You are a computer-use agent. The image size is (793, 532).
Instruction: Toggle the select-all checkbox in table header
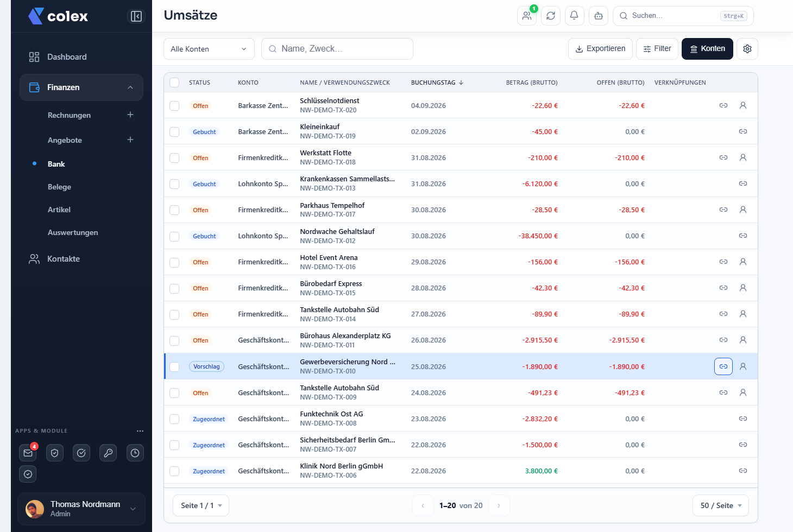(174, 83)
